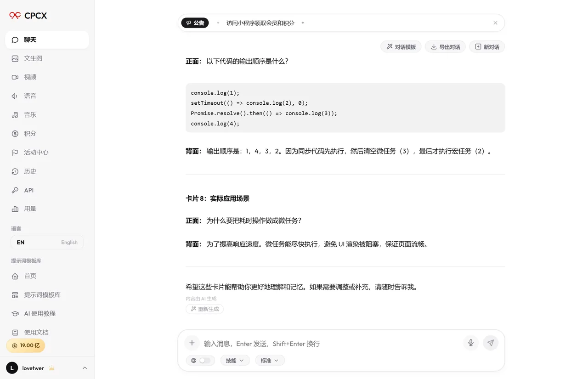Open the 标准 mode dropdown
This screenshot has height=379, width=588.
pyautogui.click(x=270, y=361)
